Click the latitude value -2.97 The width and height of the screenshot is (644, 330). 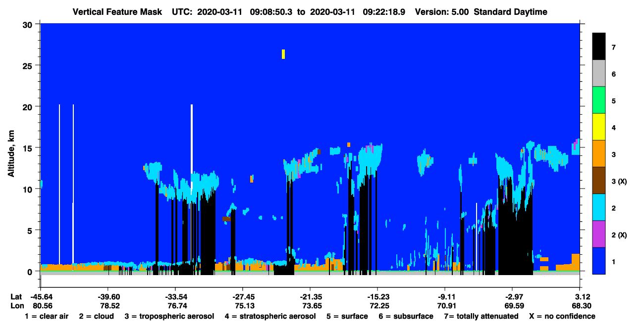pos(513,297)
